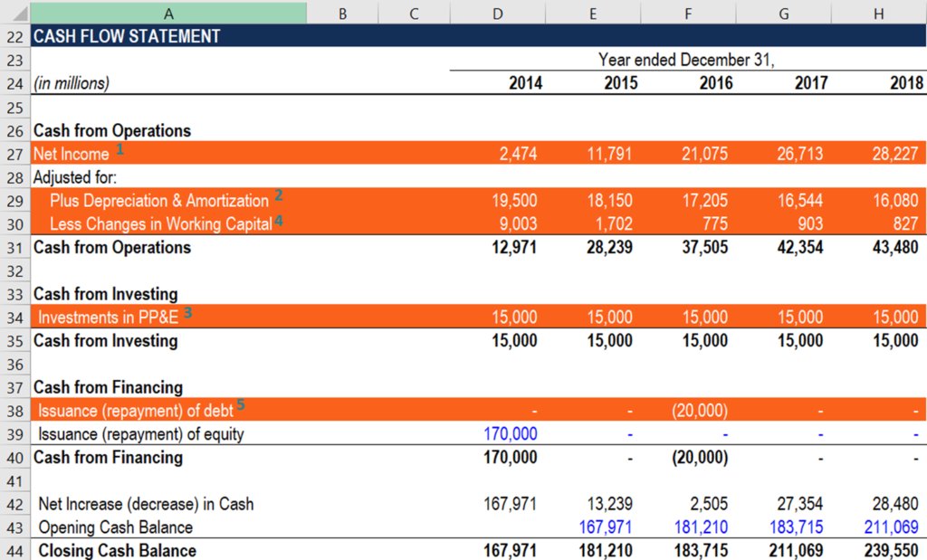Screen dimensions: 927x560
Task: Click the blue 170,000 equity issuance value
Action: (x=509, y=433)
